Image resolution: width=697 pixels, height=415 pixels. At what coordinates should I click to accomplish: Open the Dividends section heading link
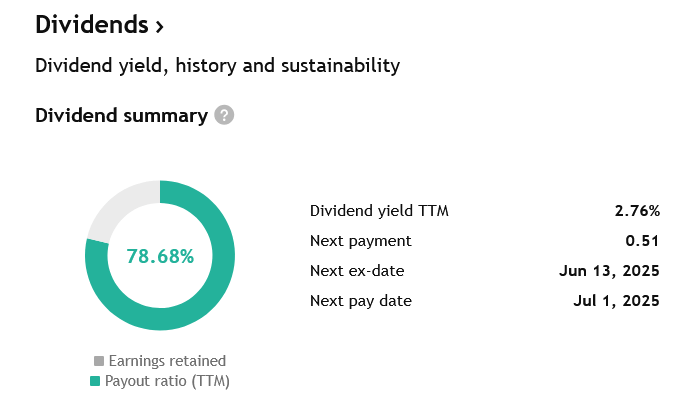pyautogui.click(x=100, y=25)
